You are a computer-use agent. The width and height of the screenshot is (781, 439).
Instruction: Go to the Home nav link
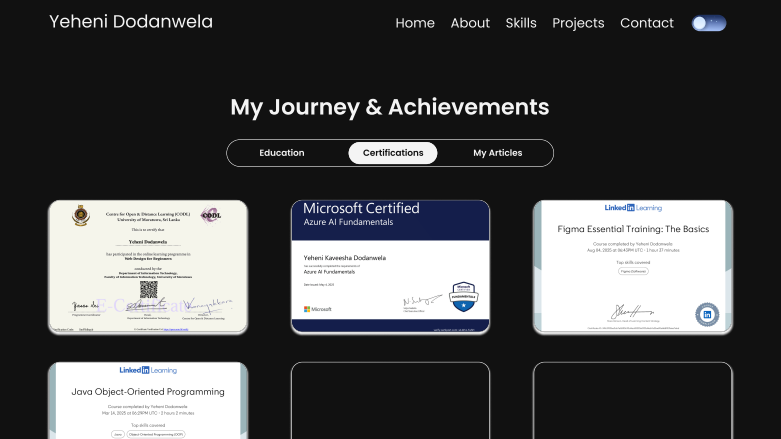(415, 23)
